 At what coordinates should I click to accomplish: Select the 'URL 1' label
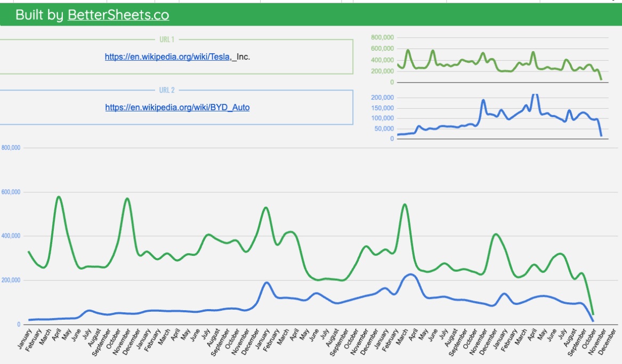(x=167, y=39)
